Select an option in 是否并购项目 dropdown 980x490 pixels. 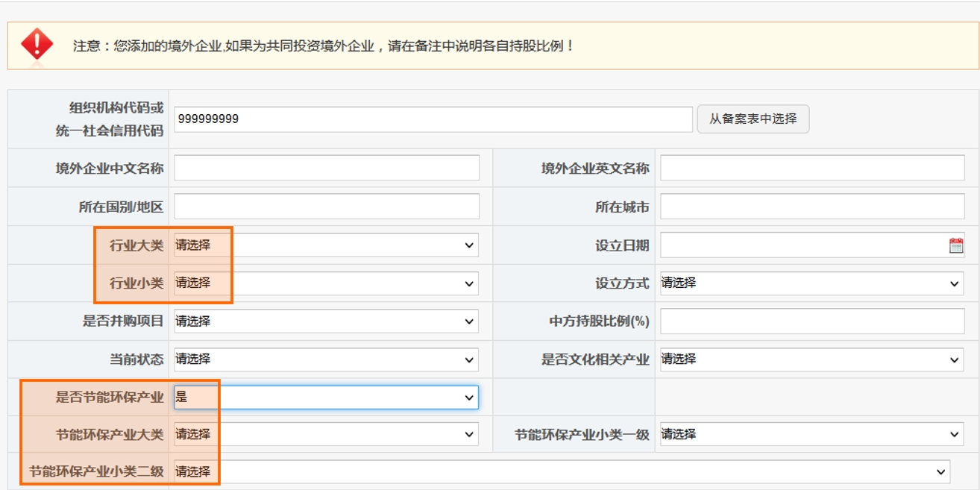pos(326,321)
